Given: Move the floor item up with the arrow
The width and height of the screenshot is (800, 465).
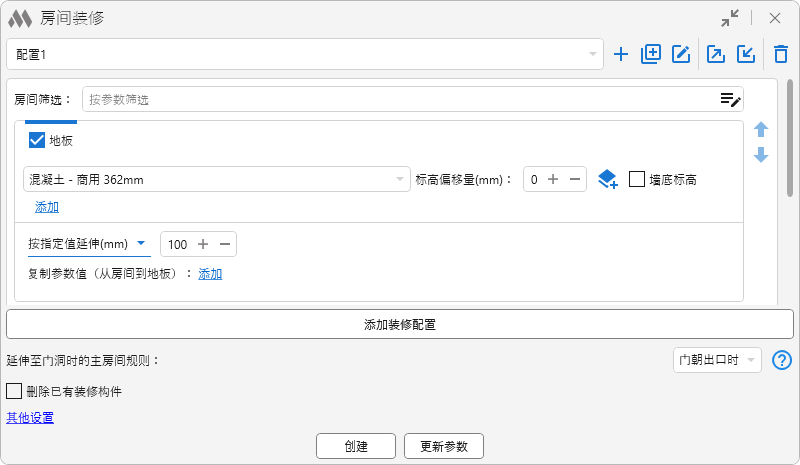Looking at the screenshot, I should (x=761, y=130).
